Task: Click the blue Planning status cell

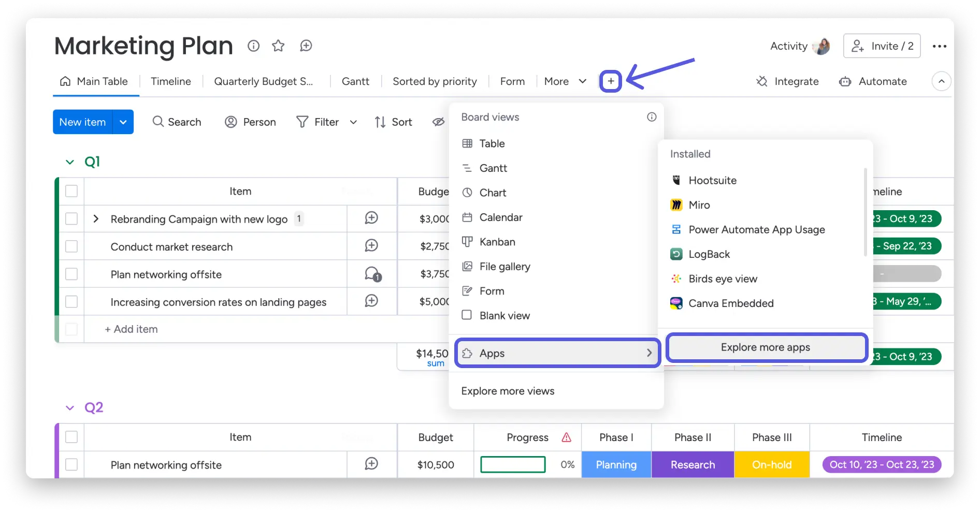Action: [x=616, y=464]
